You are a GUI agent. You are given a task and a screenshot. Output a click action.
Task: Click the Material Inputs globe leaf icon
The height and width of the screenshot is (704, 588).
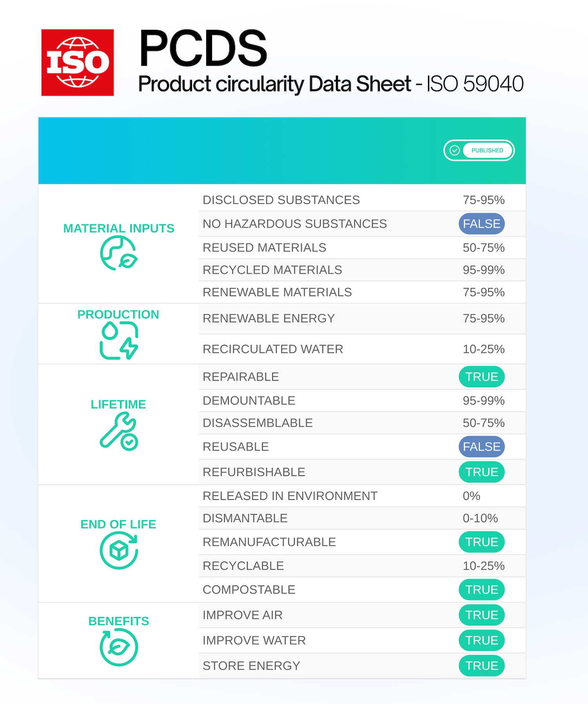119,254
